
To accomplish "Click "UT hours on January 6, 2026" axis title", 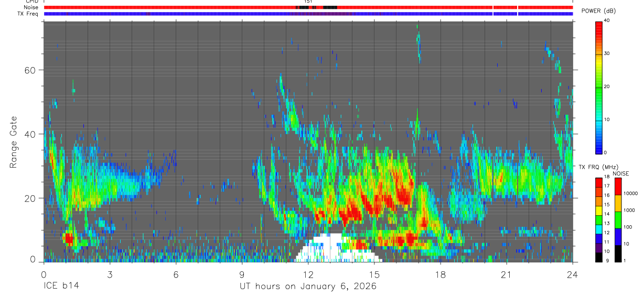I will pos(308,287).
